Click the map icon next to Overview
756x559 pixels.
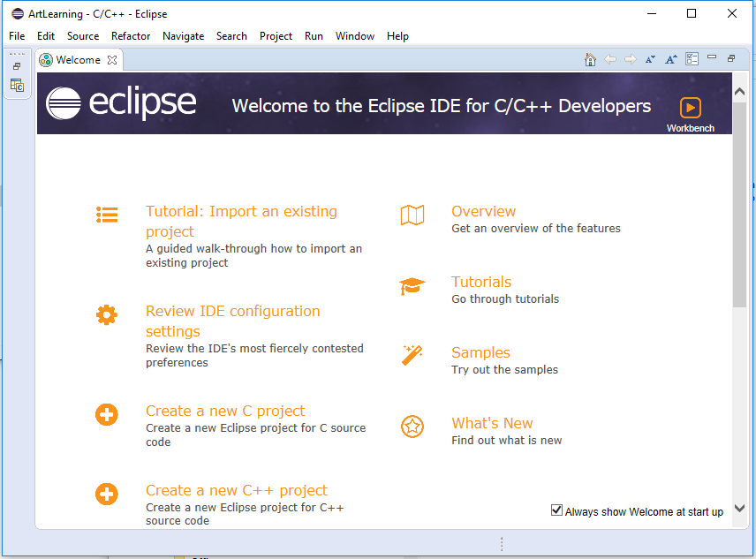point(412,215)
